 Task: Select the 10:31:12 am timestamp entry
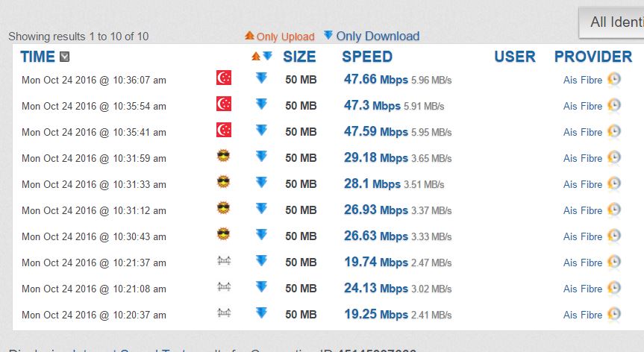[x=94, y=210]
